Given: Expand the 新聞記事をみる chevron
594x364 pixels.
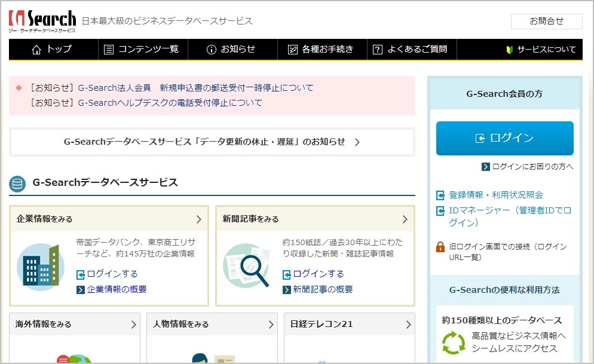Looking at the screenshot, I should click(405, 219).
